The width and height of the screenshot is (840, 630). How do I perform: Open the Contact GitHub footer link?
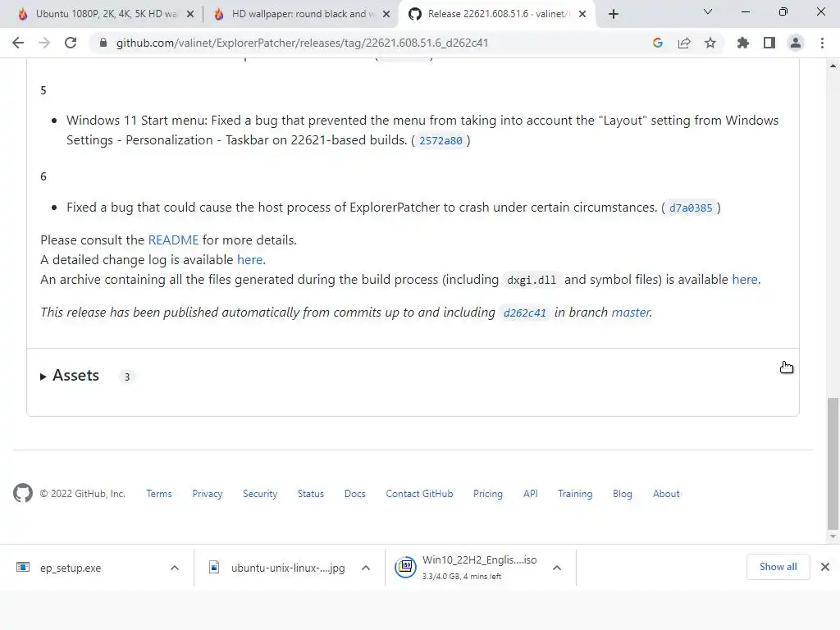point(419,493)
